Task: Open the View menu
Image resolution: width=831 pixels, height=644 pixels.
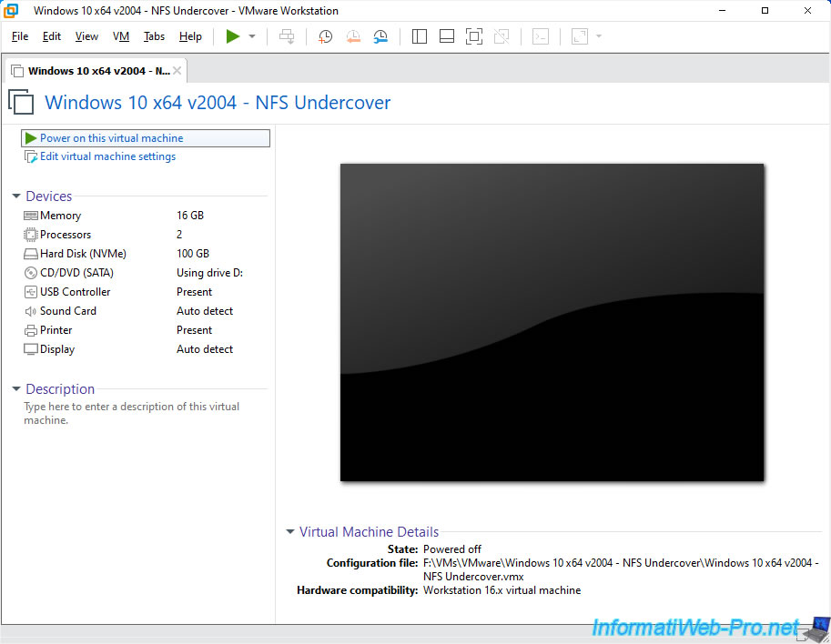Action: 86,36
